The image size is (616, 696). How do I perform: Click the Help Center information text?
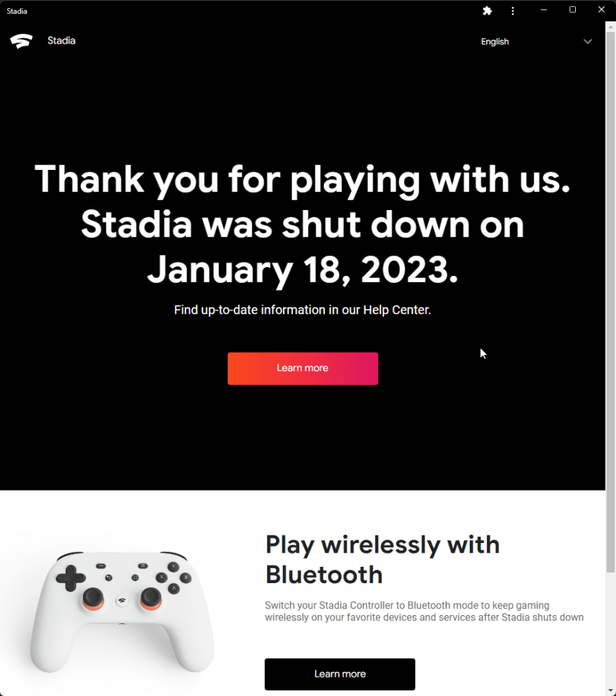[303, 310]
